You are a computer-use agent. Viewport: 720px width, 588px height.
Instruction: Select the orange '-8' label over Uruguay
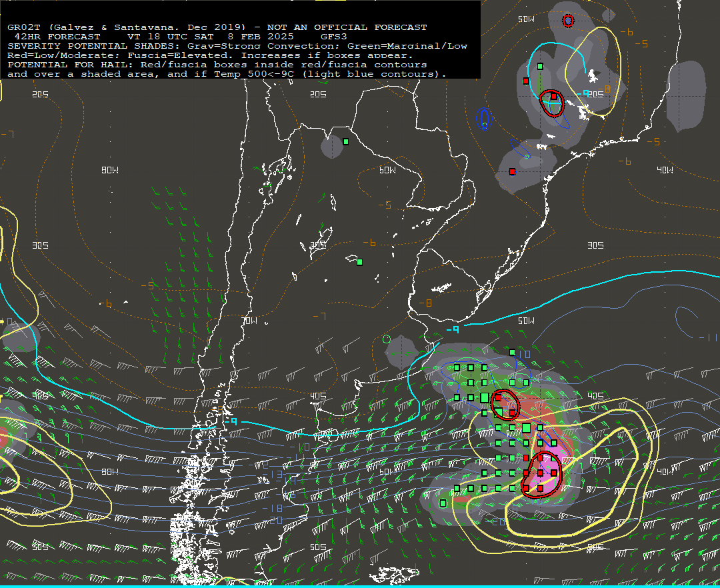click(425, 303)
